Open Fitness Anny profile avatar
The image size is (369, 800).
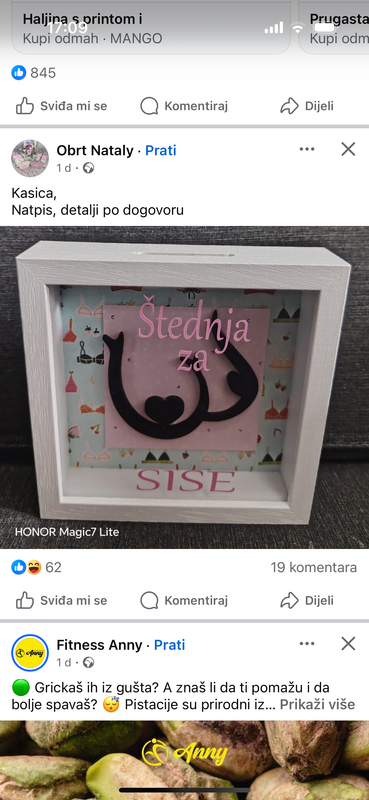coord(30,653)
